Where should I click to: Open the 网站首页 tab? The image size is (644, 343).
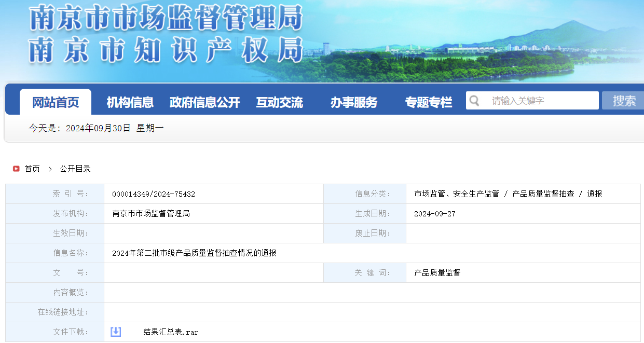pos(56,102)
